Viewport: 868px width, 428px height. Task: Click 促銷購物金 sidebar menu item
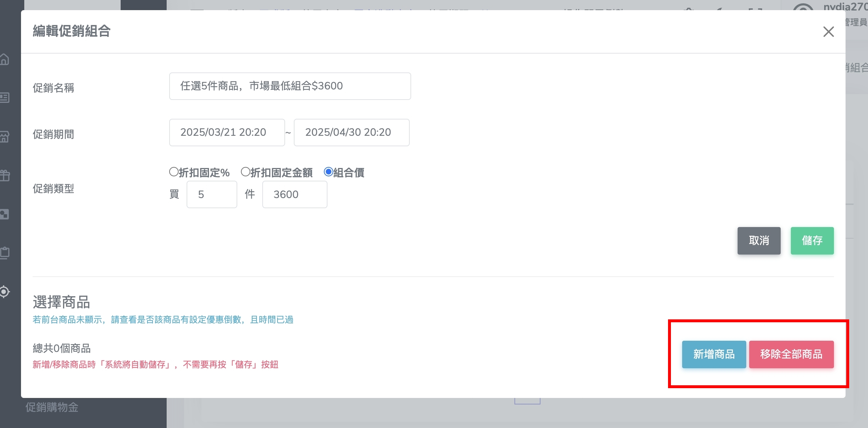[x=52, y=407]
